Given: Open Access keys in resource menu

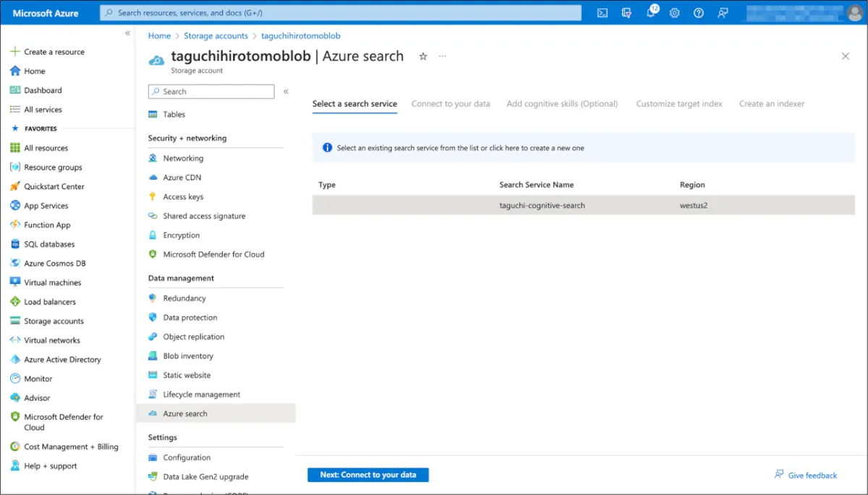Looking at the screenshot, I should tap(183, 197).
